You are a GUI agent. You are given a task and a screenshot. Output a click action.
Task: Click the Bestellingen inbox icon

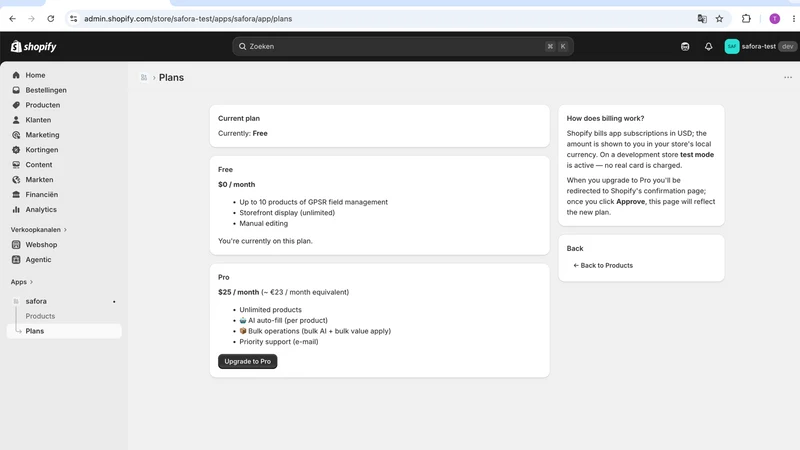pos(16,90)
